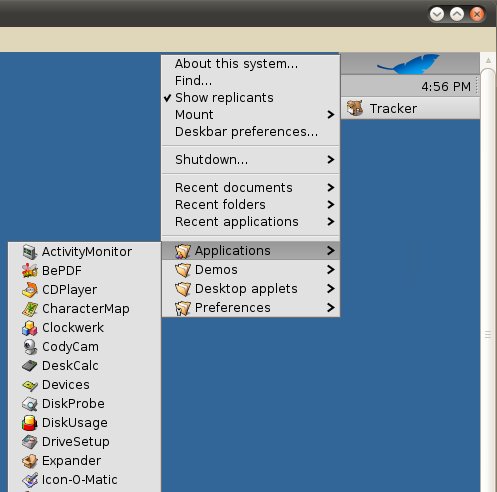
Task: Click the CDPlayer disc icon
Action: [x=30, y=290]
